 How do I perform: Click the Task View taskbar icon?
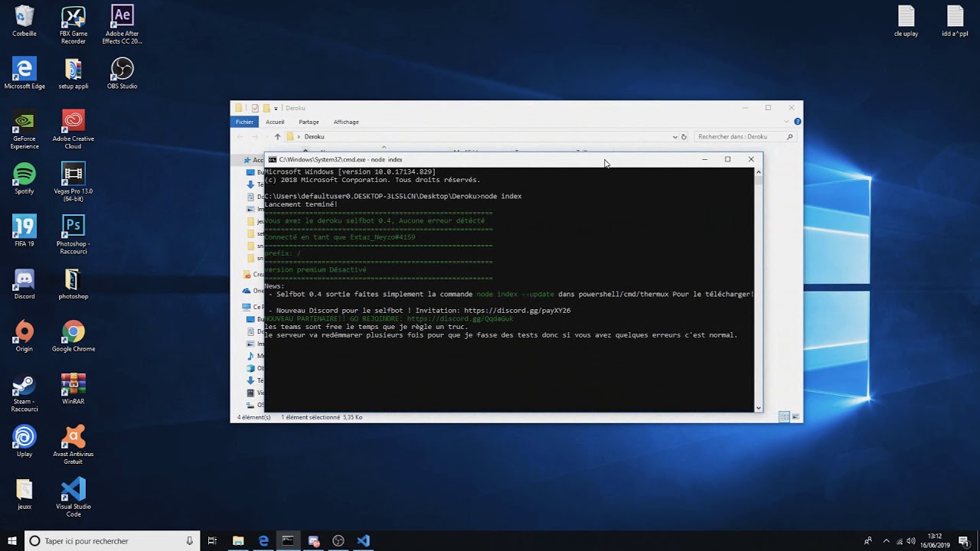click(x=213, y=540)
